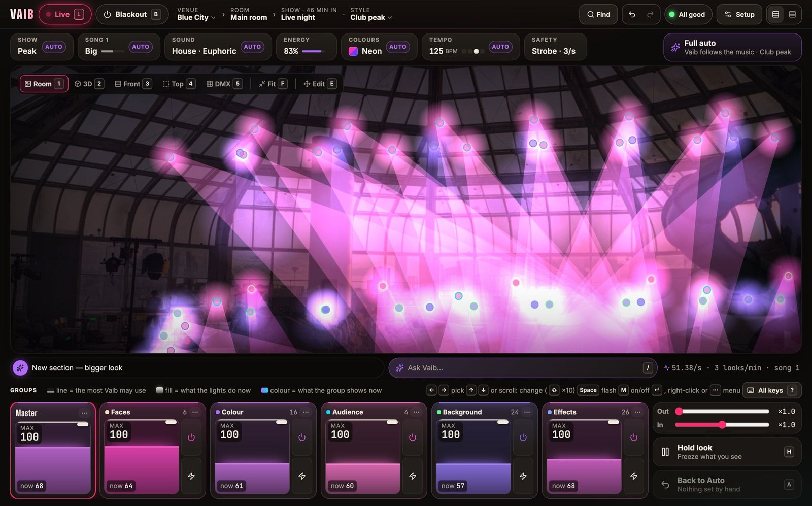Image resolution: width=812 pixels, height=506 pixels.
Task: Flash the Effects group lightning icon
Action: 634,476
